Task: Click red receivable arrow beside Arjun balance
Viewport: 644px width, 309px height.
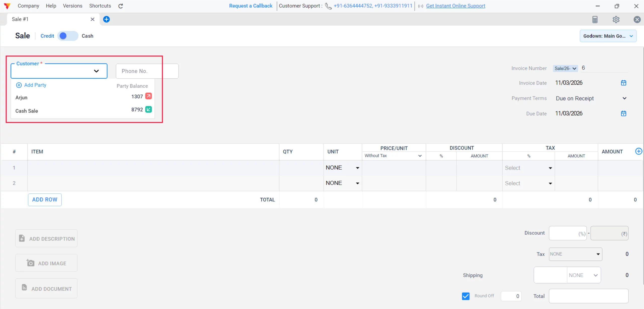Action: click(148, 96)
